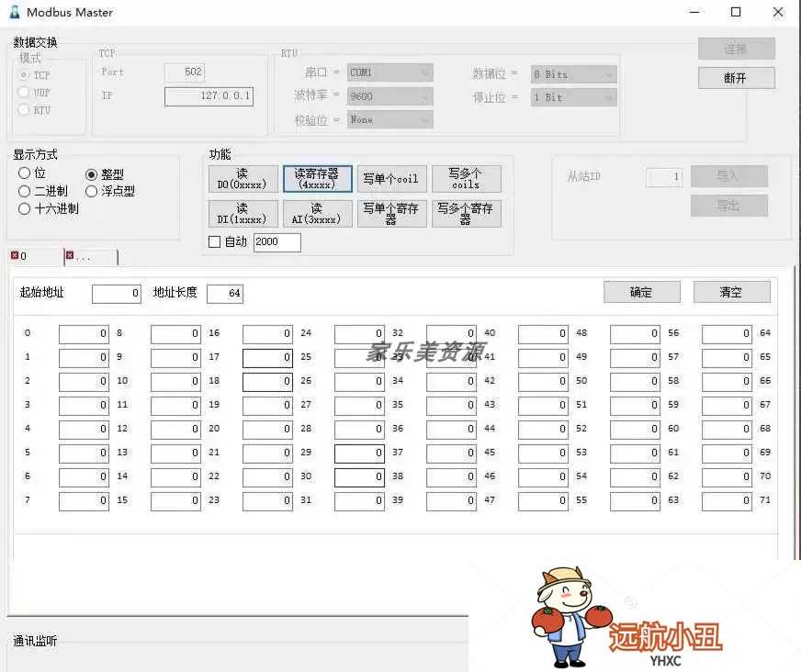Click the IP field showing 127.0.0.1
Screen dimensions: 801x672
coord(209,96)
